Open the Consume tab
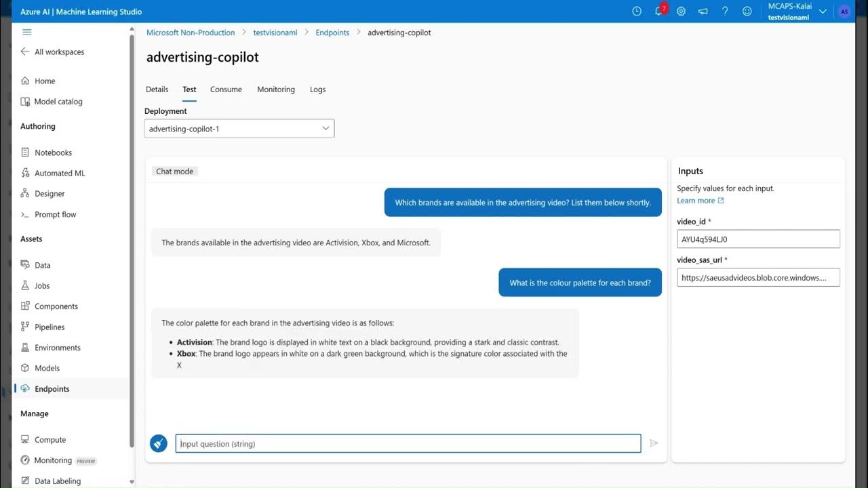This screenshot has height=488, width=868. pyautogui.click(x=226, y=89)
